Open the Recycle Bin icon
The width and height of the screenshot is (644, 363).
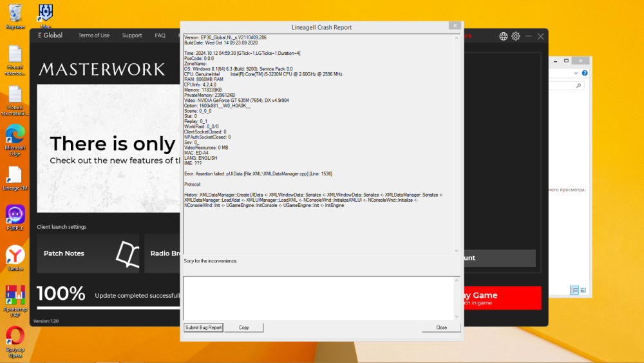[x=15, y=13]
